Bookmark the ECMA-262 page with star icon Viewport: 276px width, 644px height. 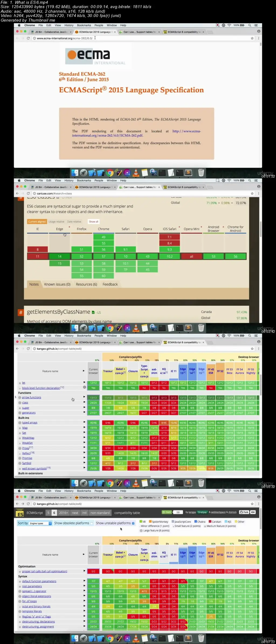(252, 38)
